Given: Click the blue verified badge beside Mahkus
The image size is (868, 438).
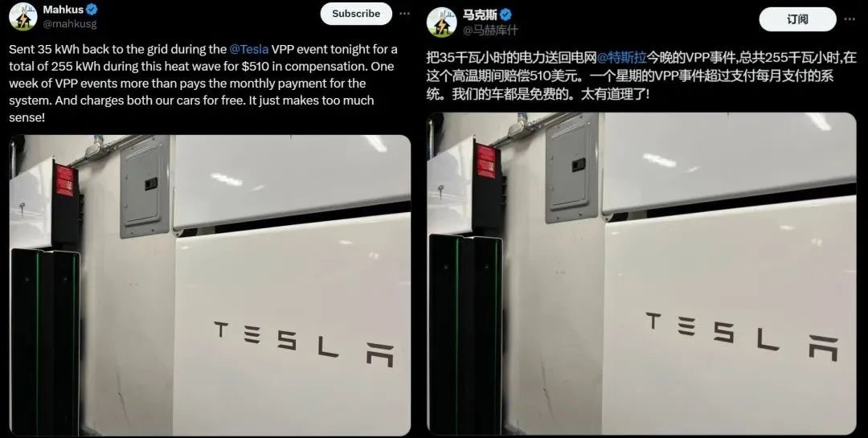Looking at the screenshot, I should point(92,10).
